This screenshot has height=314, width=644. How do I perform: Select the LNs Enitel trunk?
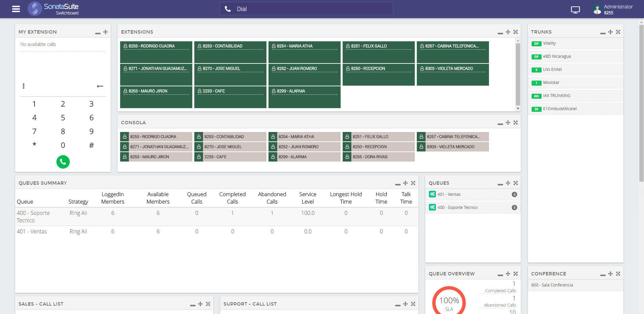point(576,70)
